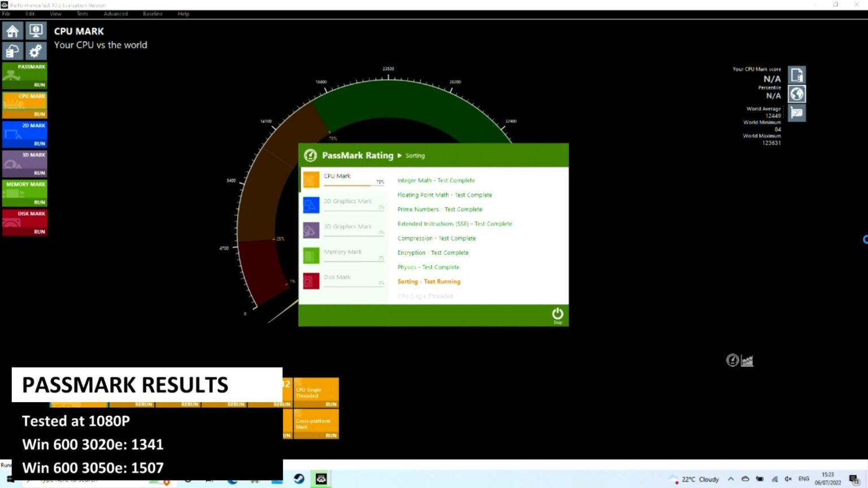
Task: Run the PassMark full benchmark tile
Action: pyautogui.click(x=25, y=76)
